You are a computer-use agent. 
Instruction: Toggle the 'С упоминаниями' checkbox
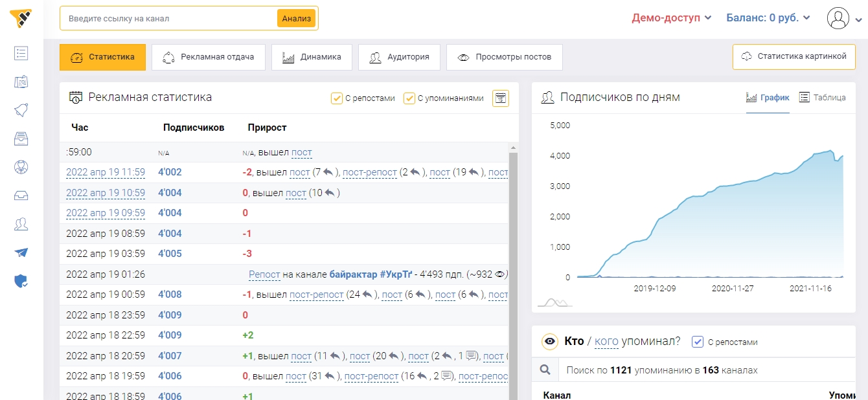click(409, 98)
